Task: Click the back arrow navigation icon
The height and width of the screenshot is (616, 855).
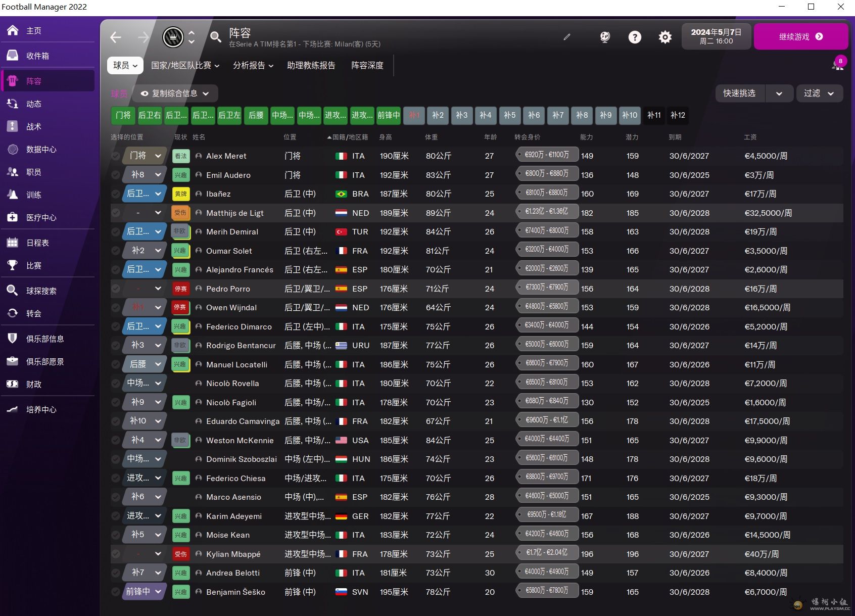Action: point(116,37)
